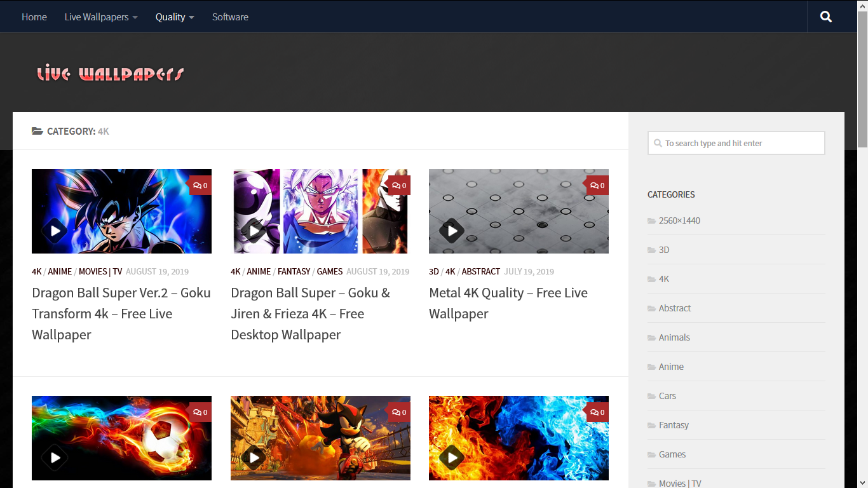Play the fire and ice wallpaper
Image resolution: width=868 pixels, height=488 pixels.
(452, 457)
